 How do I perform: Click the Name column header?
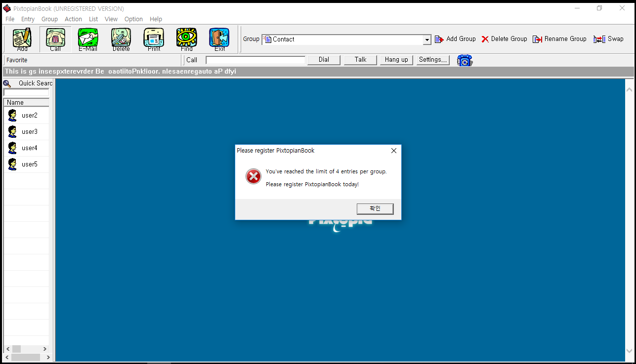tap(26, 102)
